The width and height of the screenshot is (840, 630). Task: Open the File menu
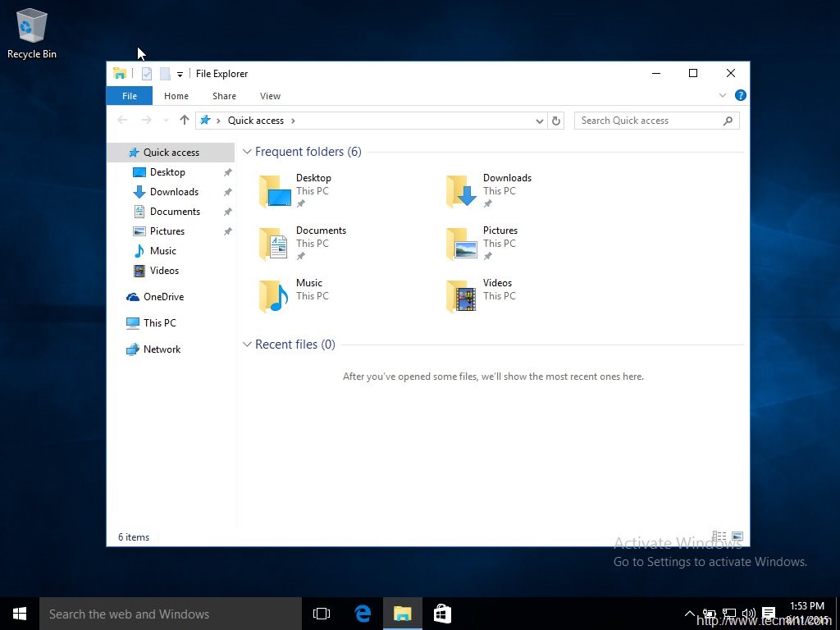tap(129, 96)
